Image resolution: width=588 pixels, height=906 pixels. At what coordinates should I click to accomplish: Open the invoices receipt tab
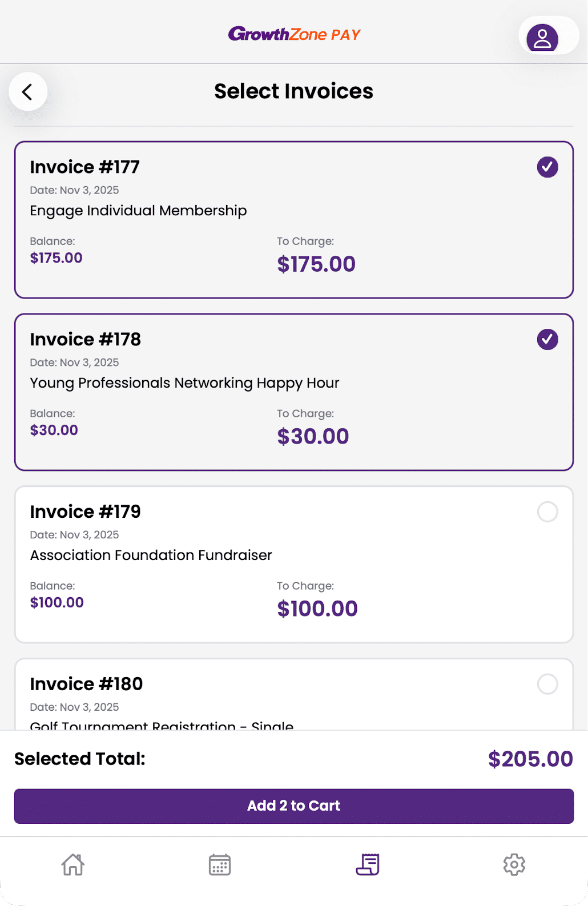(367, 864)
